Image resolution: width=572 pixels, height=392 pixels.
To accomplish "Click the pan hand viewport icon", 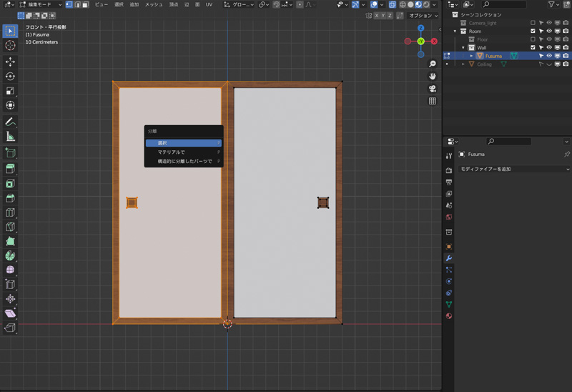I will click(433, 77).
